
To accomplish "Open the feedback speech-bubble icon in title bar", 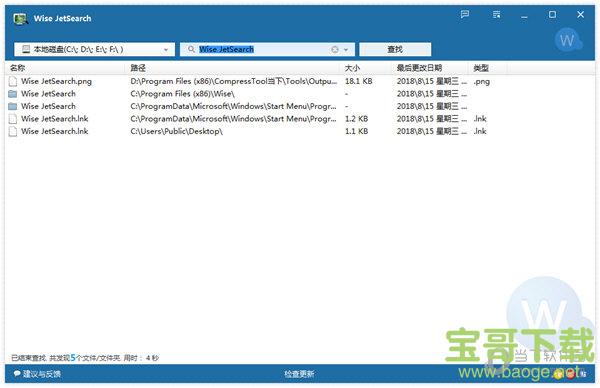I will 465,15.
